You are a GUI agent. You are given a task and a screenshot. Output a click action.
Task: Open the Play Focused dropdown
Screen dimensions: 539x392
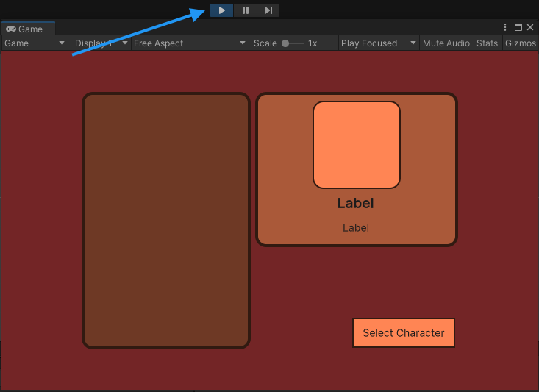click(x=377, y=43)
